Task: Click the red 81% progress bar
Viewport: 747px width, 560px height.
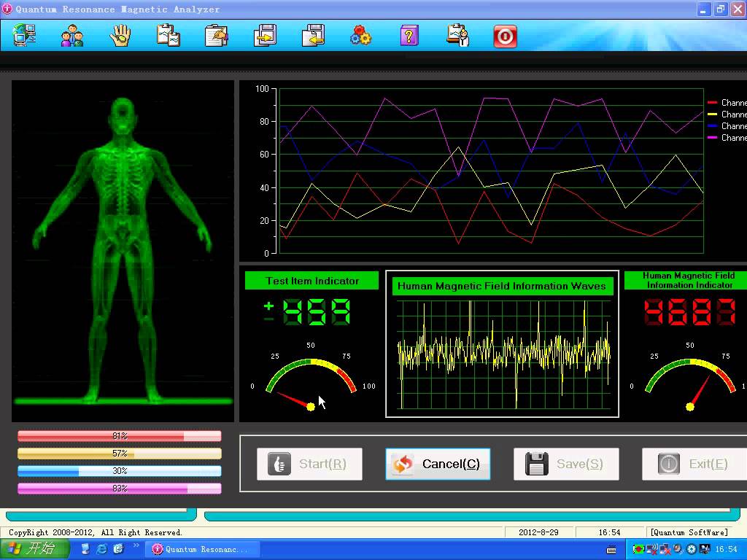Action: coord(120,436)
